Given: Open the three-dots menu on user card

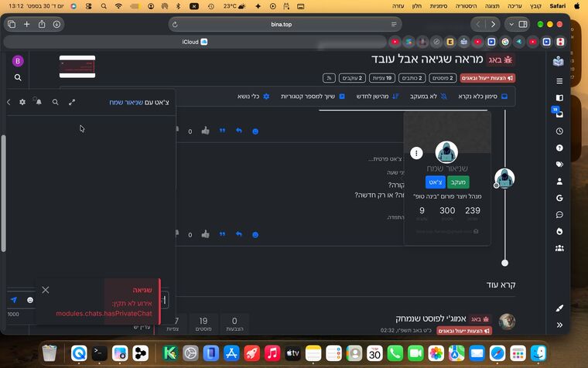Looking at the screenshot, I should click(416, 153).
